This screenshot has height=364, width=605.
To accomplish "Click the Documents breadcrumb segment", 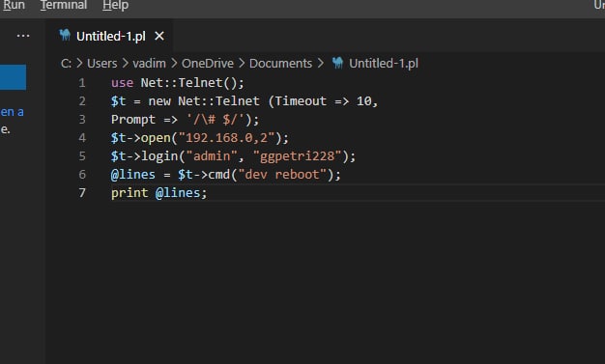I will 280,63.
